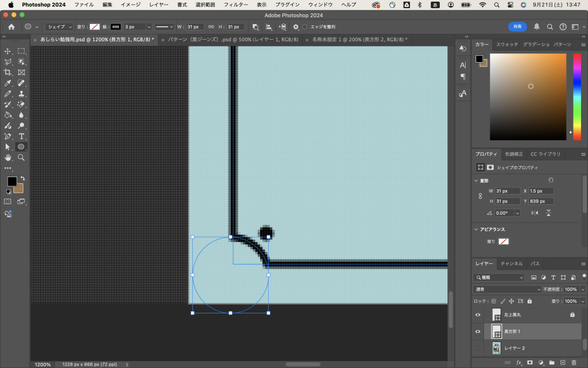
Task: Select the Zoom tool in toolbar
Action: (21, 157)
